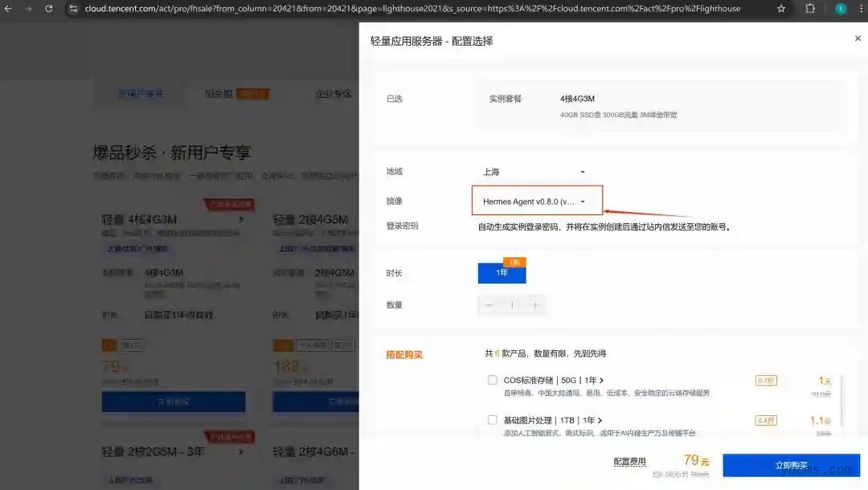
Task: Increase quantity with the plus button
Action: [x=535, y=305]
